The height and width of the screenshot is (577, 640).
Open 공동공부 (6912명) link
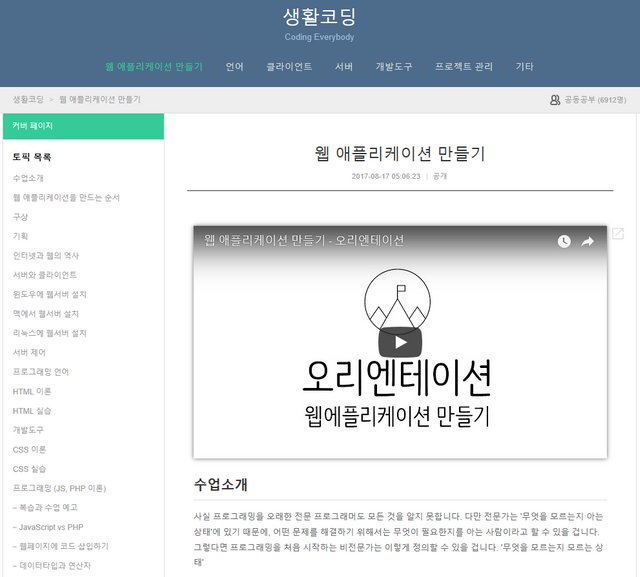(595, 100)
